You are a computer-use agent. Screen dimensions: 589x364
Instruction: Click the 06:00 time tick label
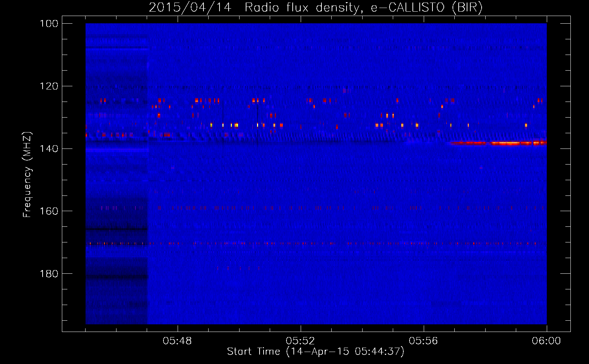click(546, 341)
